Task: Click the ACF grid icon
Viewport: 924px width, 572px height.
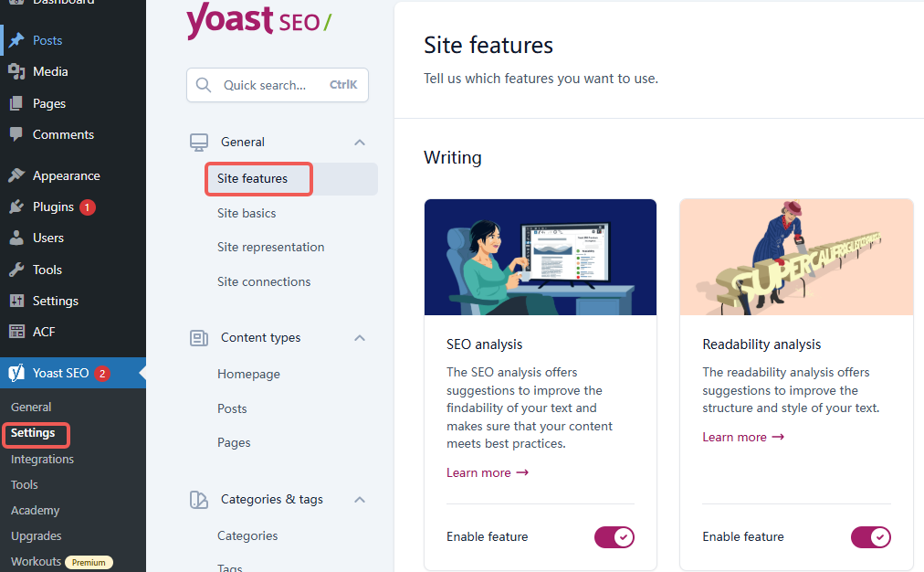Action: coord(16,332)
